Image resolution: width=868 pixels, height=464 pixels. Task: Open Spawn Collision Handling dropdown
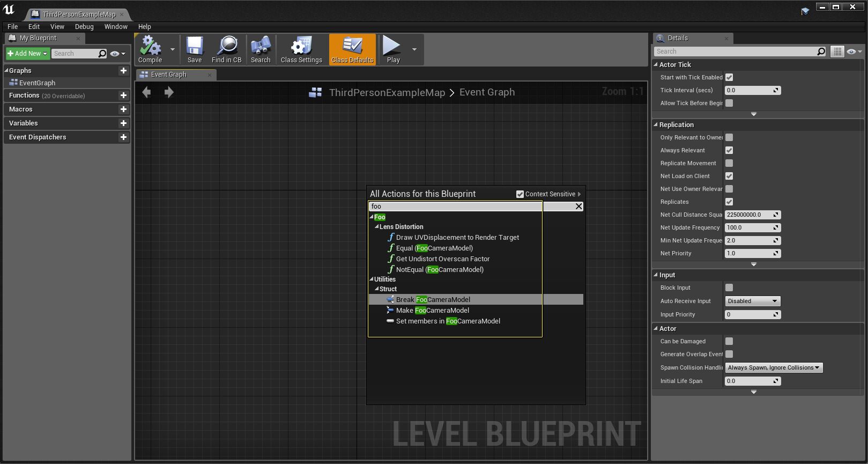pyautogui.click(x=774, y=367)
